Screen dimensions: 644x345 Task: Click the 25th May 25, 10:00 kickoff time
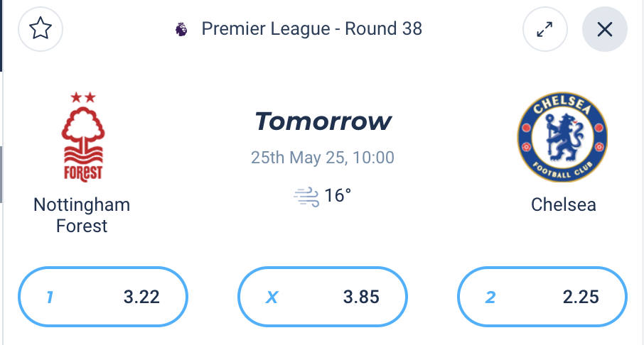coord(323,158)
